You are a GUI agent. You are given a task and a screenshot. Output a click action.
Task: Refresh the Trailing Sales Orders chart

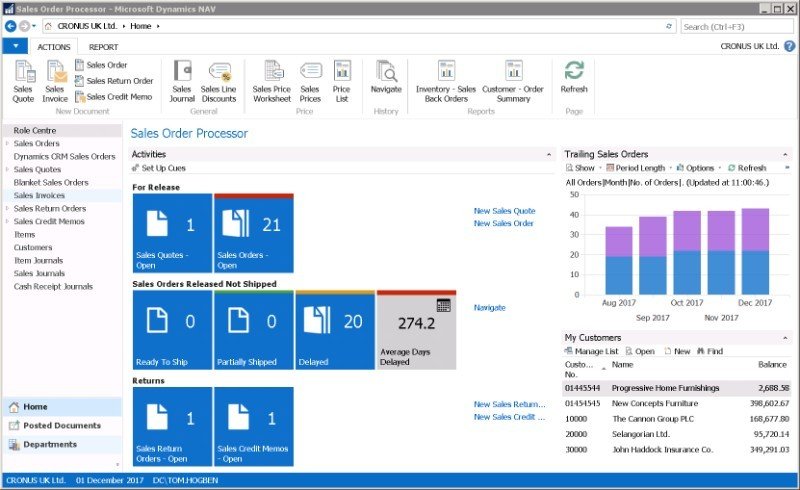click(x=747, y=168)
